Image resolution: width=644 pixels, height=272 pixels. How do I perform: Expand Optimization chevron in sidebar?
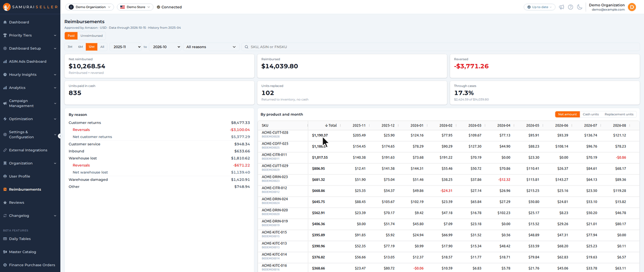pyautogui.click(x=55, y=119)
